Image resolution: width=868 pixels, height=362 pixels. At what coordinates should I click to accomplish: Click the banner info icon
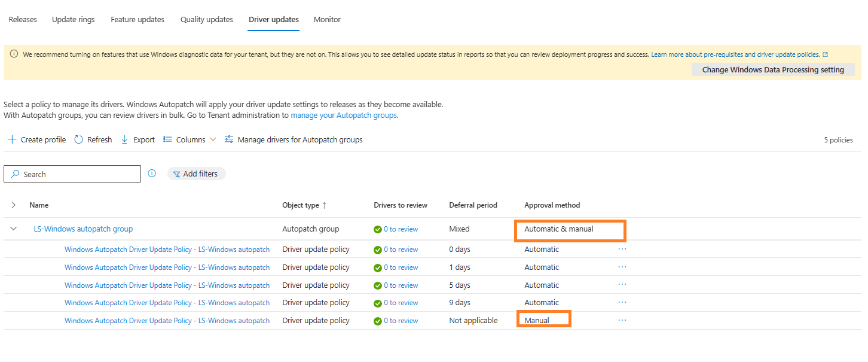tap(14, 54)
